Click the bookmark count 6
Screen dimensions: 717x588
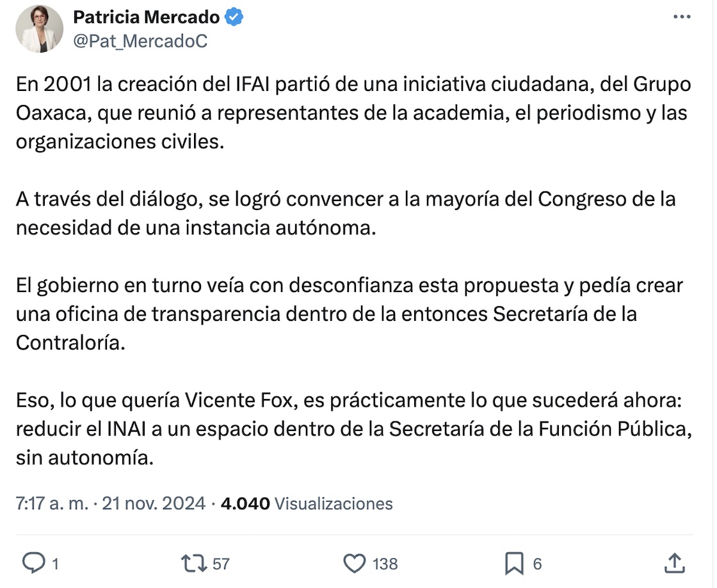tap(537, 564)
